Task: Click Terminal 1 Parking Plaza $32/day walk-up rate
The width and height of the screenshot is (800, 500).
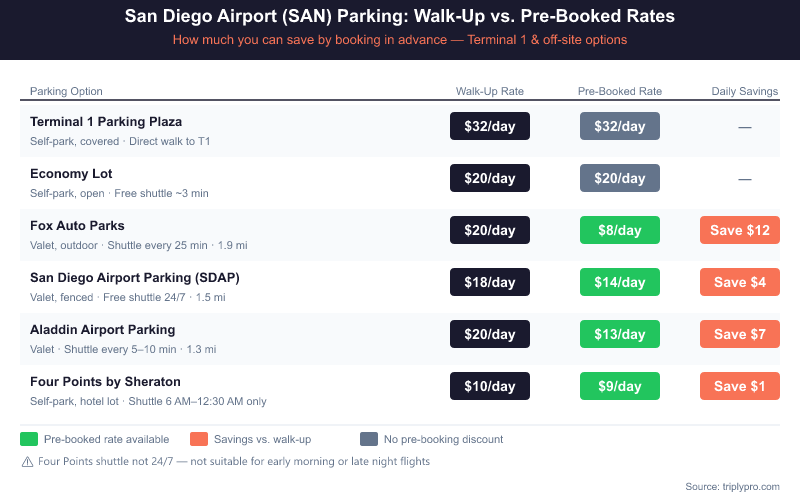Action: [490, 126]
